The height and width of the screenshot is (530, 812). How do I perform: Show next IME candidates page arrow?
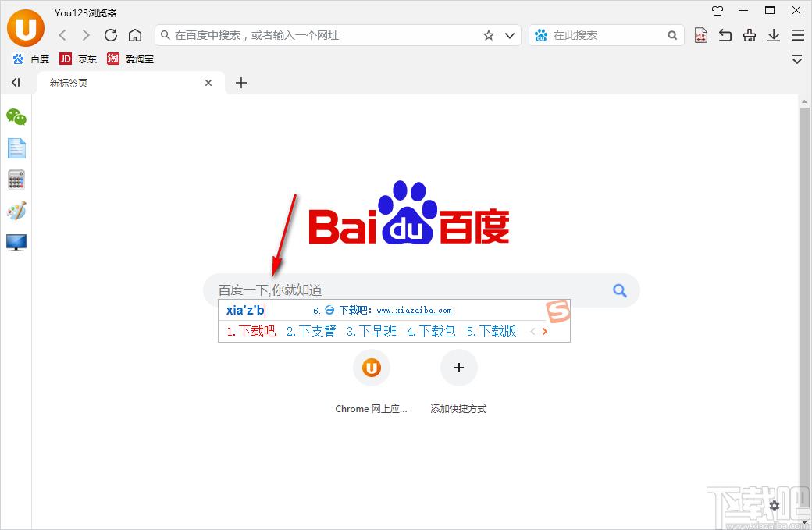coord(544,331)
